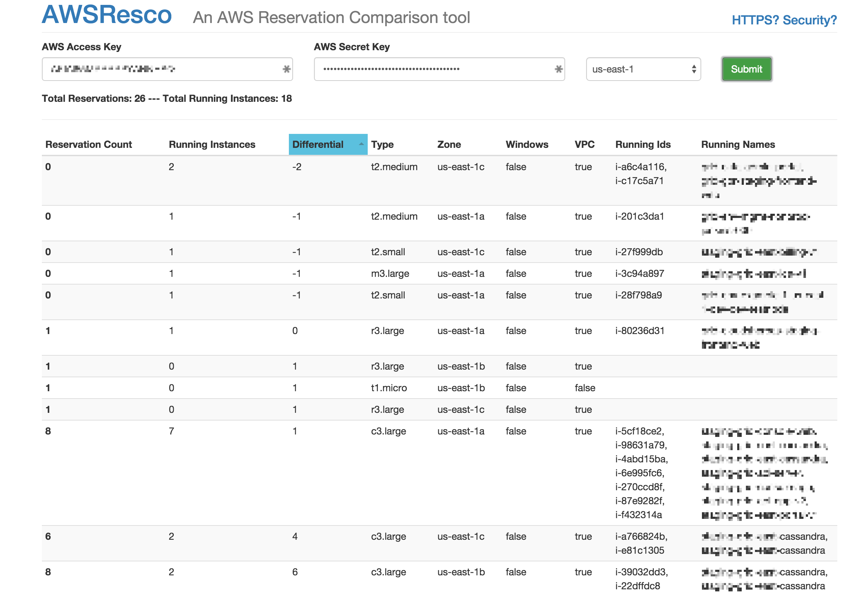Focus the AWS Access Key input
The image size is (868, 613).
pyautogui.click(x=163, y=69)
